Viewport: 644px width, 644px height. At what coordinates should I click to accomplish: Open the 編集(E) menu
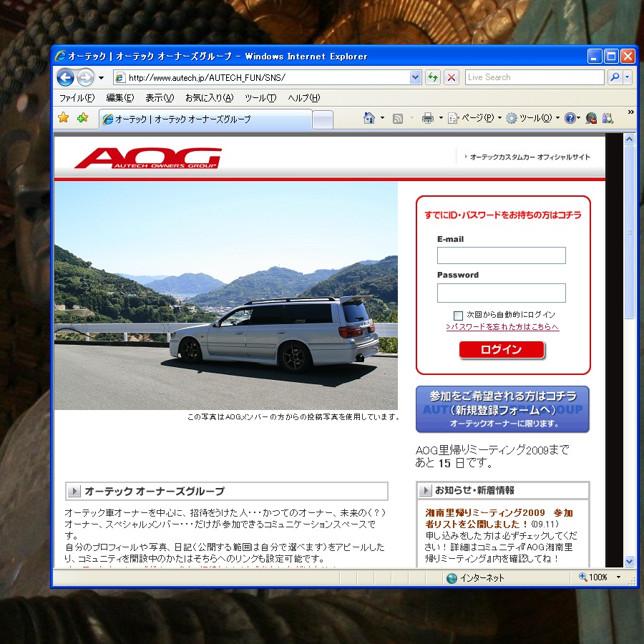[x=120, y=98]
